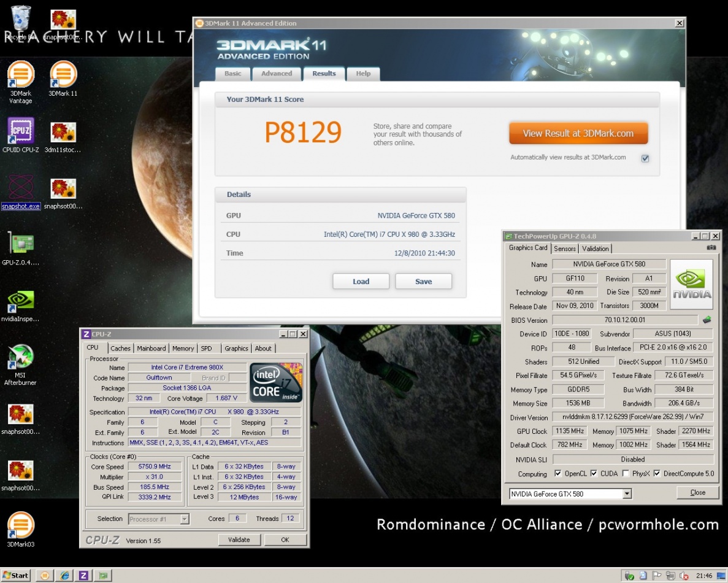
Task: Expand the NVIDIA GeForce GTX 580 dropdown
Action: (x=627, y=494)
